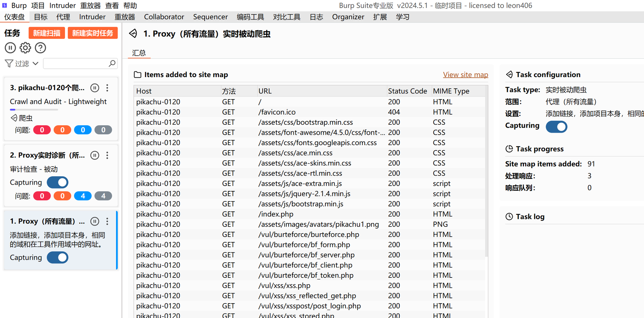644x318 pixels.
Task: Open options menu for task 1
Action: [107, 221]
